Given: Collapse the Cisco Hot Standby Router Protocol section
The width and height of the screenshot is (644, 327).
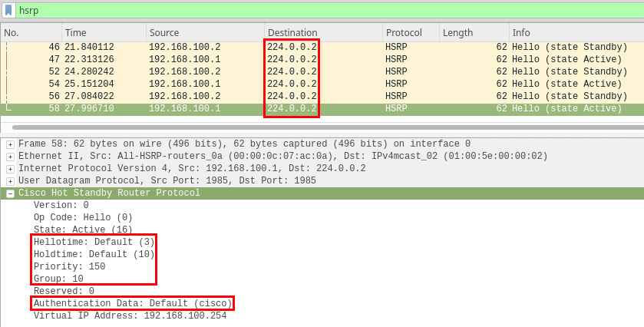Looking at the screenshot, I should 10,193.
